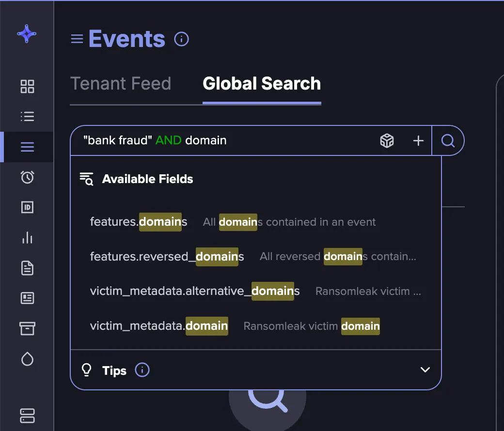Open the dashboard grid icon in sidebar
The width and height of the screenshot is (504, 431).
pyautogui.click(x=27, y=86)
